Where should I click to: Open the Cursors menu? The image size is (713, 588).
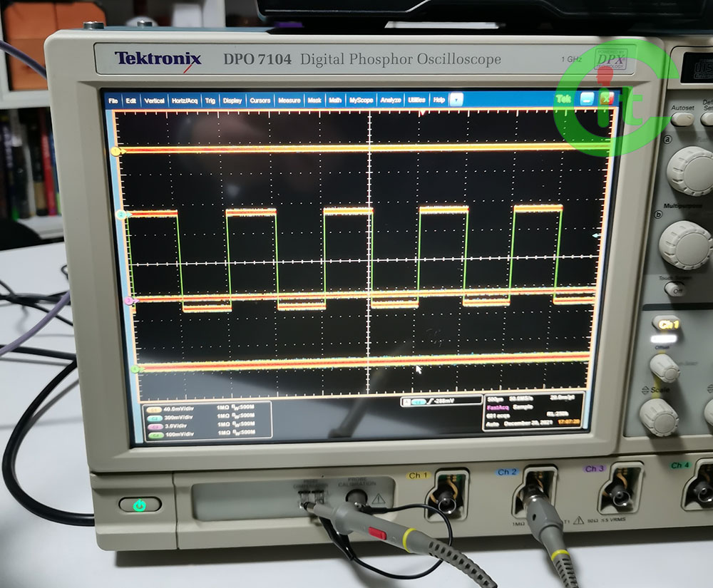[260, 100]
